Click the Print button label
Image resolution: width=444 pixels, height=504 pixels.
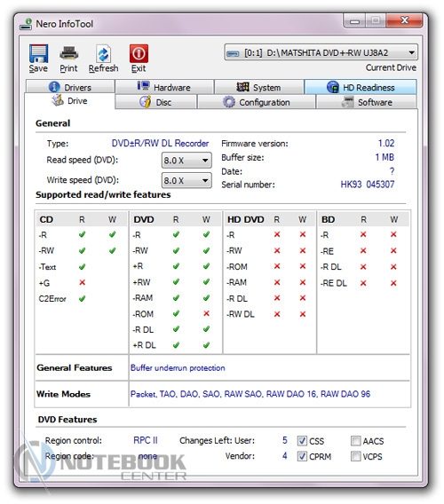click(68, 68)
